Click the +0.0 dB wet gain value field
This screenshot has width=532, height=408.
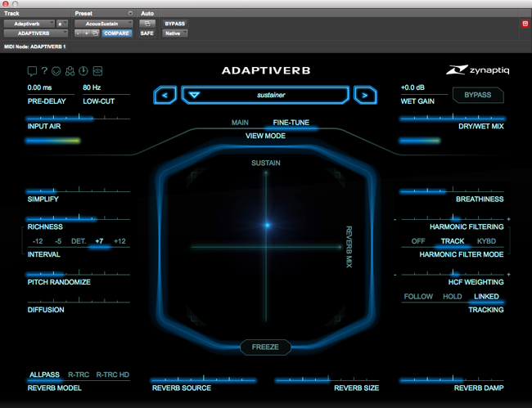(413, 87)
